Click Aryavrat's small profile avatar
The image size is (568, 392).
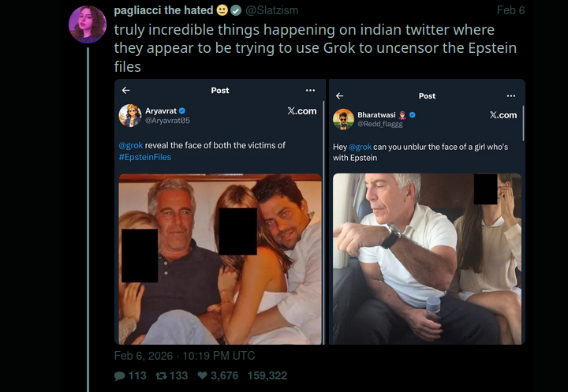130,115
